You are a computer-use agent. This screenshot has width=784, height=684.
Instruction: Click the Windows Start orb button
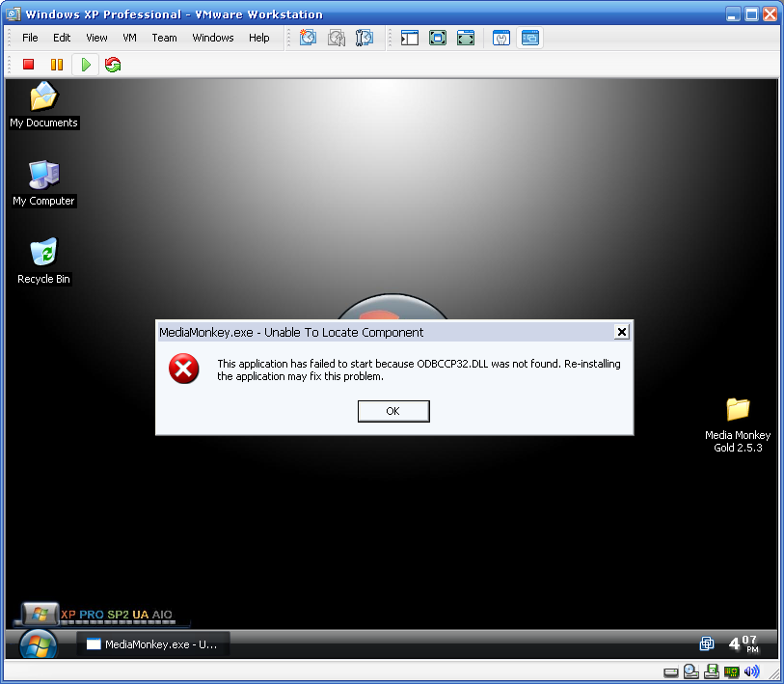39,644
